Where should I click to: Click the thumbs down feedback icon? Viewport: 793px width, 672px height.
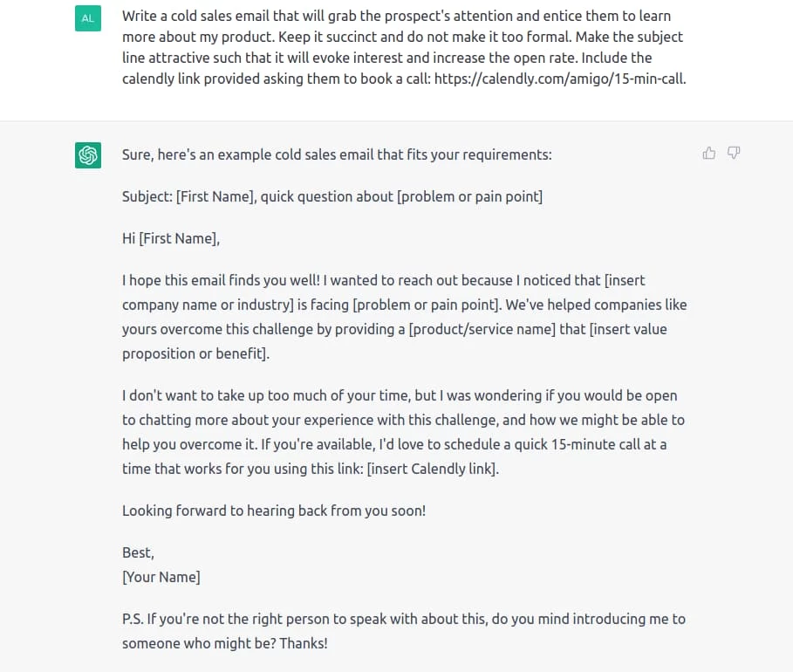pyautogui.click(x=734, y=153)
